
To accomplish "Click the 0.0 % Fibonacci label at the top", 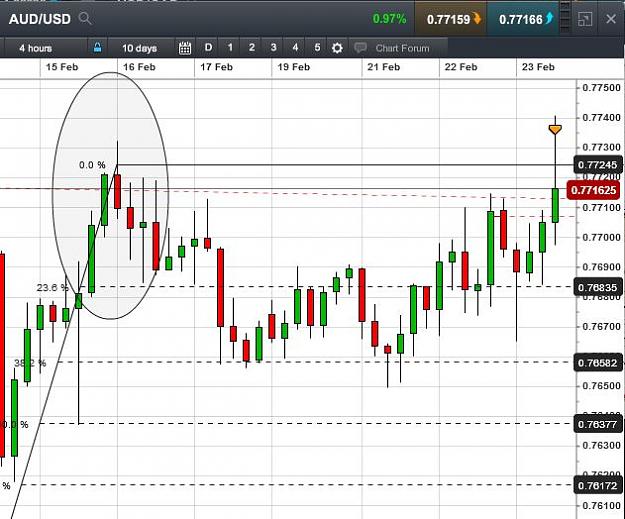I will (x=92, y=165).
